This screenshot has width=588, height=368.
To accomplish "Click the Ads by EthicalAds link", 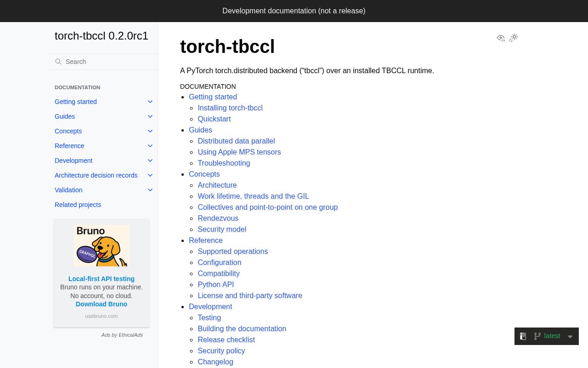I will (x=122, y=335).
